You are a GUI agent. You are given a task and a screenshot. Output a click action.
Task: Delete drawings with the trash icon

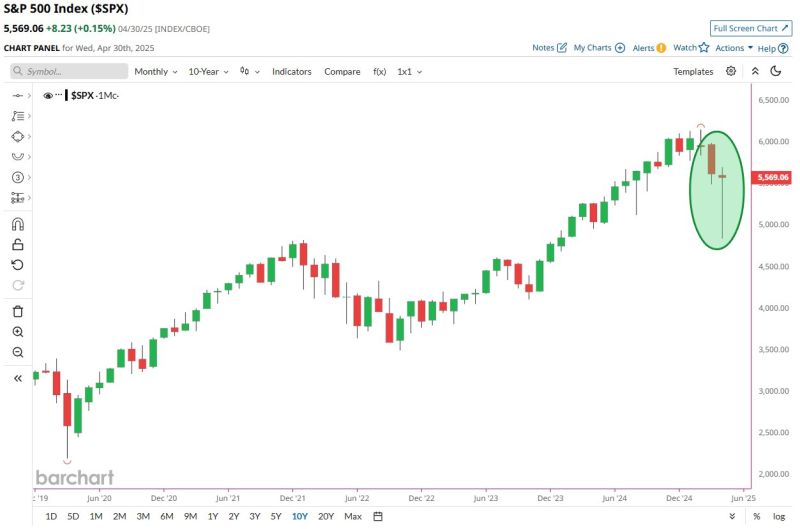[x=17, y=311]
